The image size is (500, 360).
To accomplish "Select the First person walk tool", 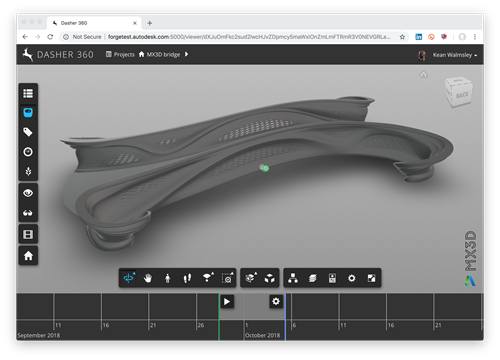I will point(168,278).
